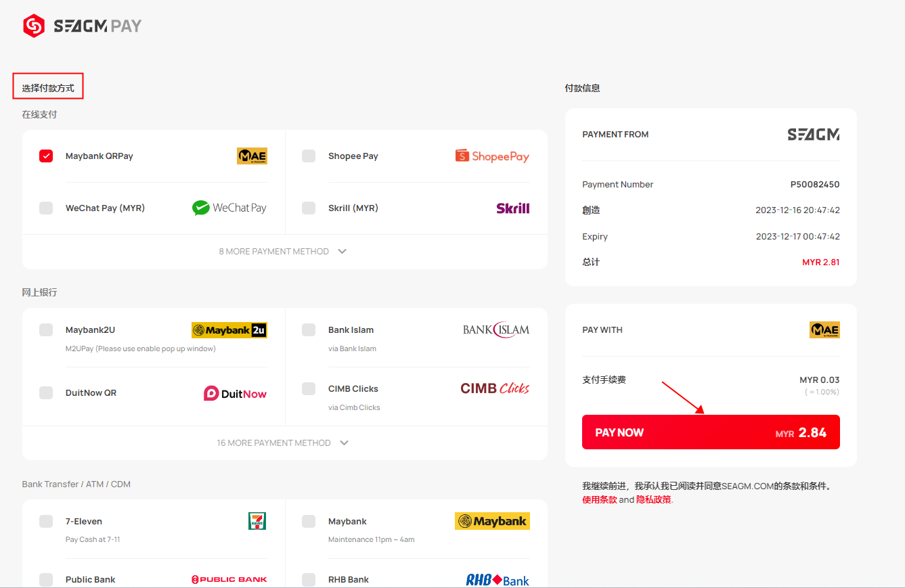Click payment number P50082450
This screenshot has width=905, height=588.
pos(815,185)
